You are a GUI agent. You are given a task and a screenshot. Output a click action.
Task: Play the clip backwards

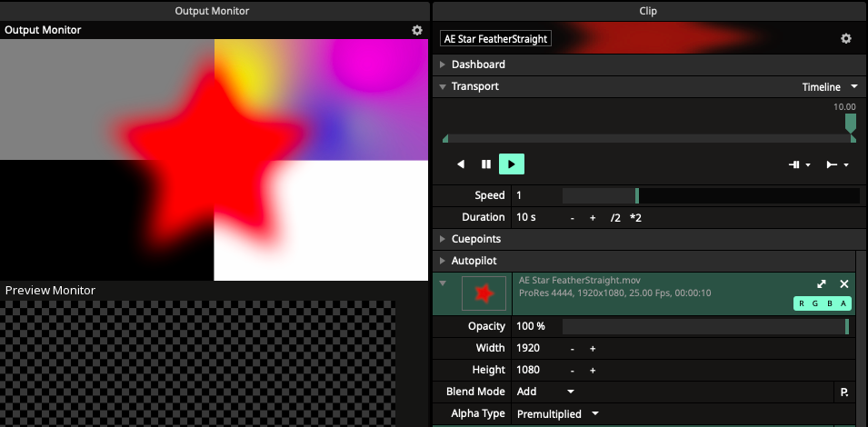tap(461, 164)
